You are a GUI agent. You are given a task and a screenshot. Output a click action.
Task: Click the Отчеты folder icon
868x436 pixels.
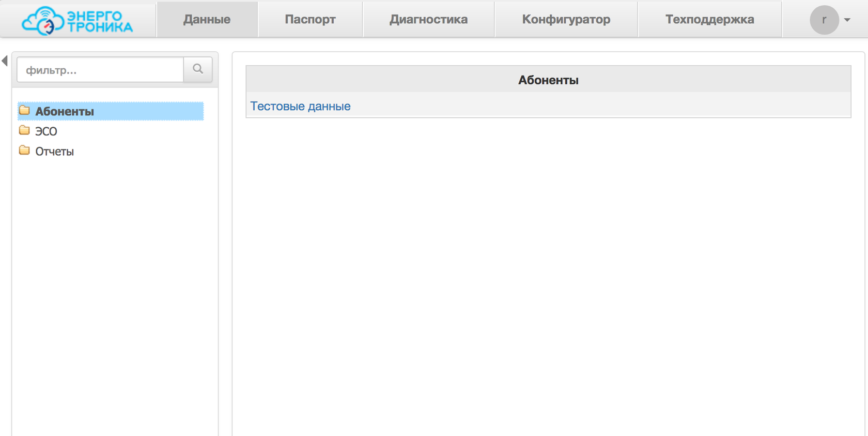pos(24,151)
